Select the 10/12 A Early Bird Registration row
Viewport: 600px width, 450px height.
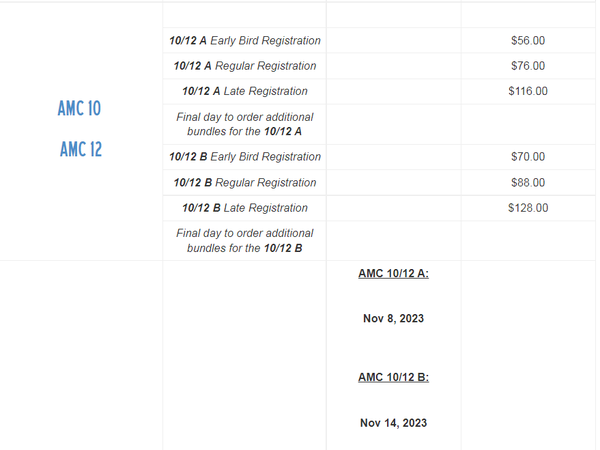coord(245,41)
